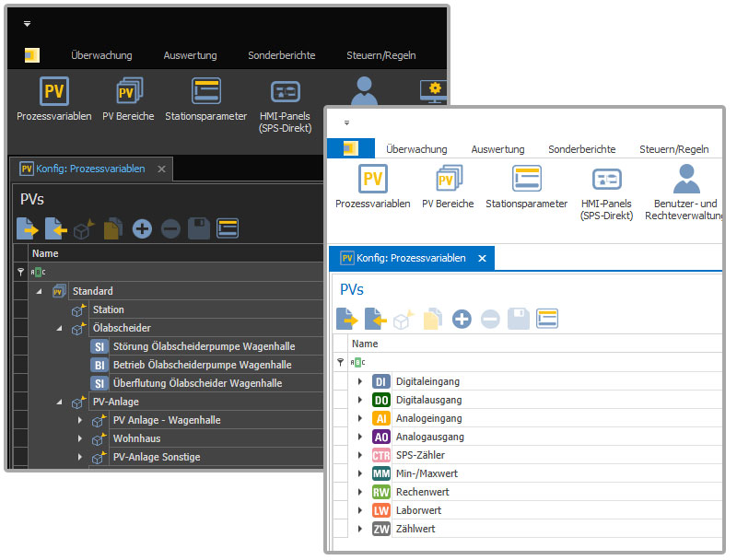Click the remove minus icon in the dark PVs toolbar

point(170,229)
